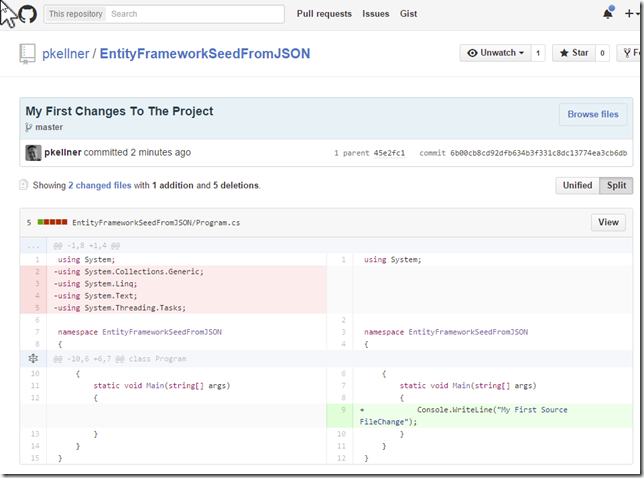Click the master branch label
This screenshot has height=478, width=644.
[49, 127]
